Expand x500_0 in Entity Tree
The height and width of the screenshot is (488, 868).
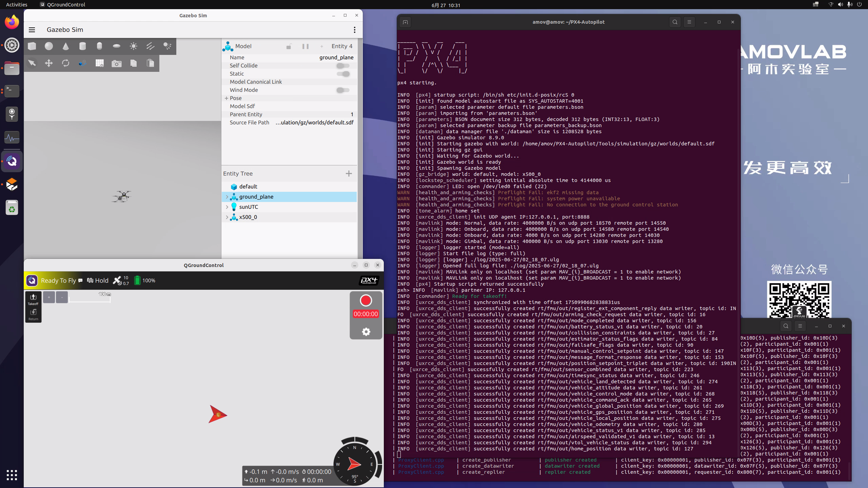pyautogui.click(x=227, y=217)
